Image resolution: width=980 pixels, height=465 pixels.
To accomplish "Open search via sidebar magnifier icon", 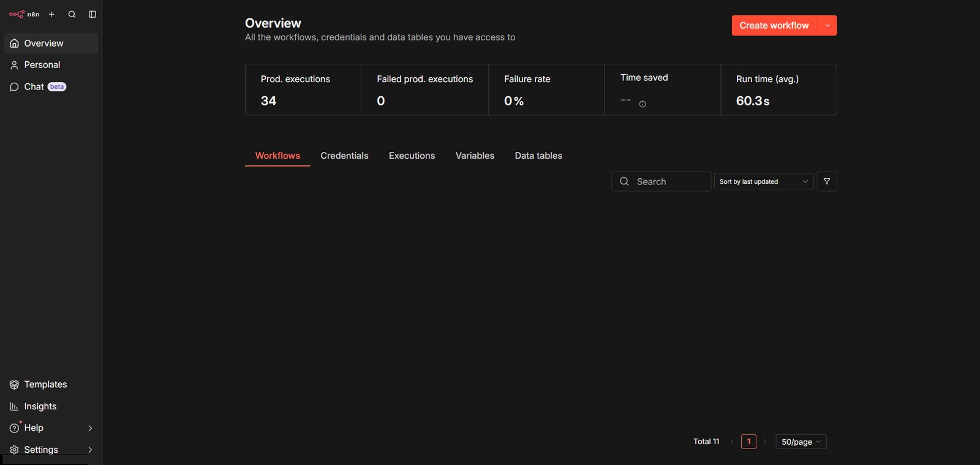I will (72, 14).
